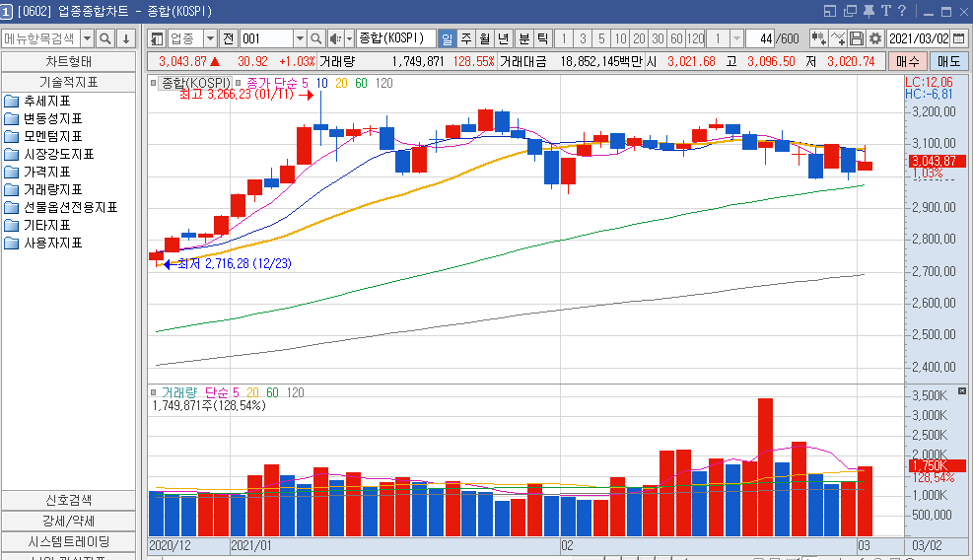The height and width of the screenshot is (560, 973).
Task: Open chart settings gear icon
Action: [x=875, y=38]
